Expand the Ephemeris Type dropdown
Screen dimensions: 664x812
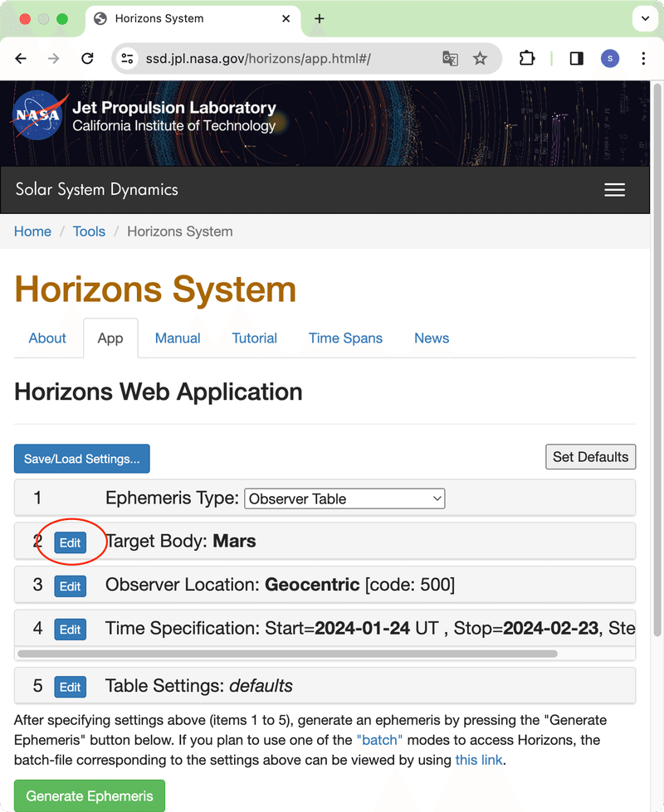(x=344, y=498)
